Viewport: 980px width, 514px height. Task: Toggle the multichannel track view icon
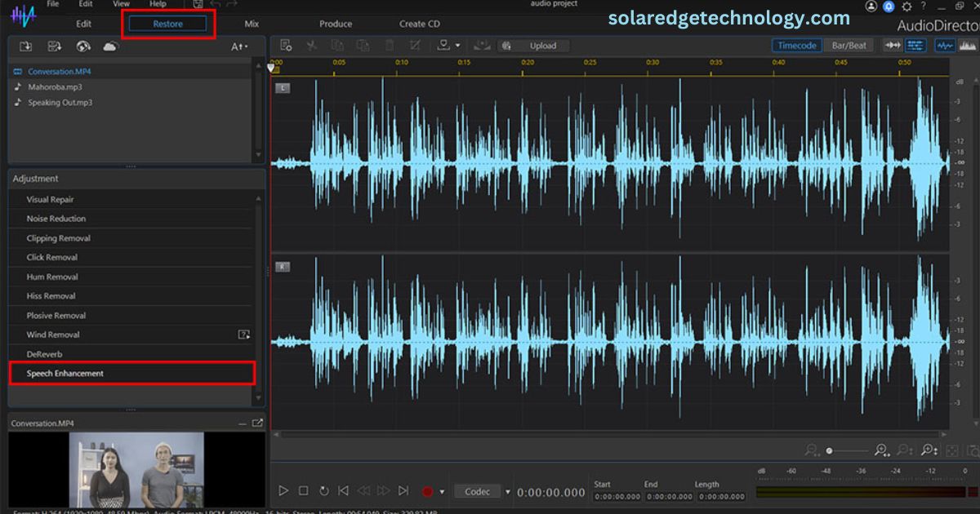point(916,46)
